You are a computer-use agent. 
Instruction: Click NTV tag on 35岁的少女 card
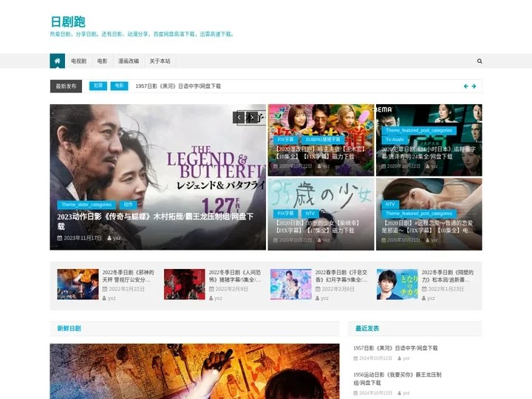pyautogui.click(x=310, y=214)
